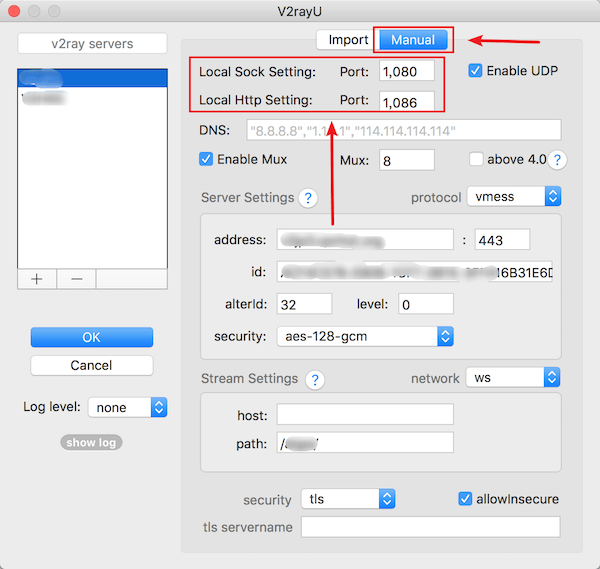Toggle the Enable Mux checkbox
Image resolution: width=600 pixels, height=569 pixels.
206,159
